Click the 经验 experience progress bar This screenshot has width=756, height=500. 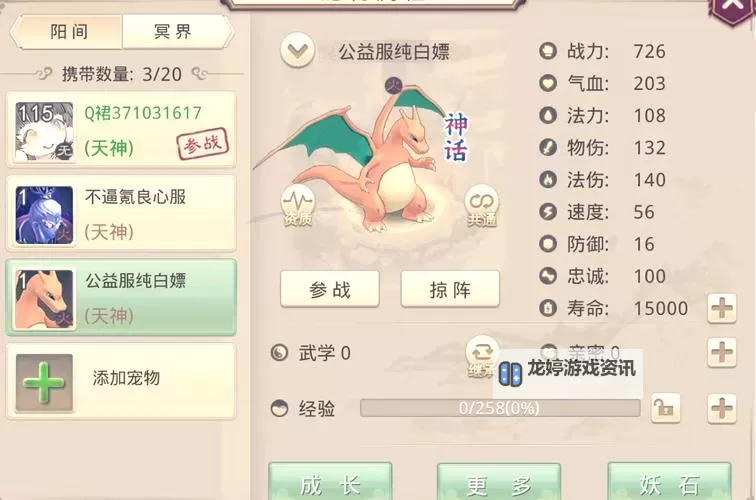coord(500,408)
